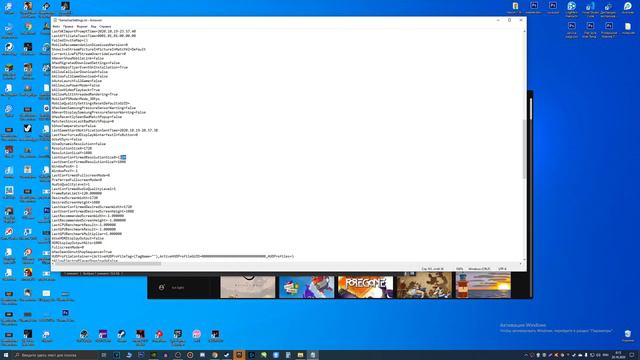Click the bUseVSync=False line
The height and width of the screenshot is (360, 640).
[x=67, y=139]
